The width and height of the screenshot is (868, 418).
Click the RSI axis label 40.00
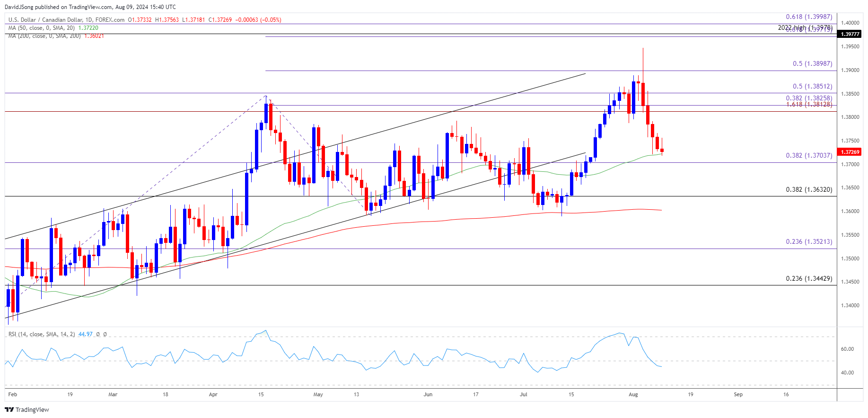tap(847, 373)
